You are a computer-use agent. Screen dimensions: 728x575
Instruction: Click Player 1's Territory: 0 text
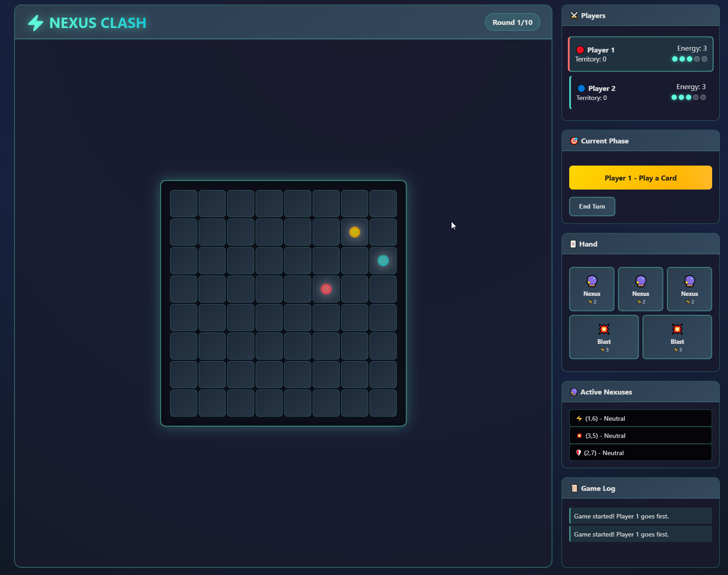[x=591, y=59]
